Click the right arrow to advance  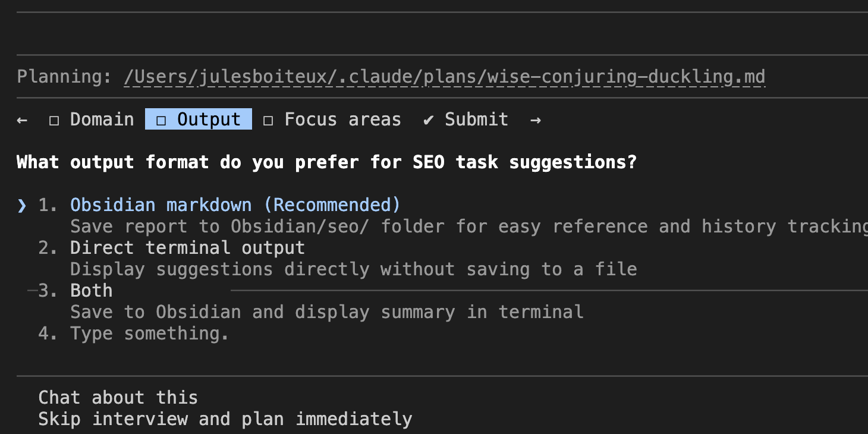pos(536,119)
